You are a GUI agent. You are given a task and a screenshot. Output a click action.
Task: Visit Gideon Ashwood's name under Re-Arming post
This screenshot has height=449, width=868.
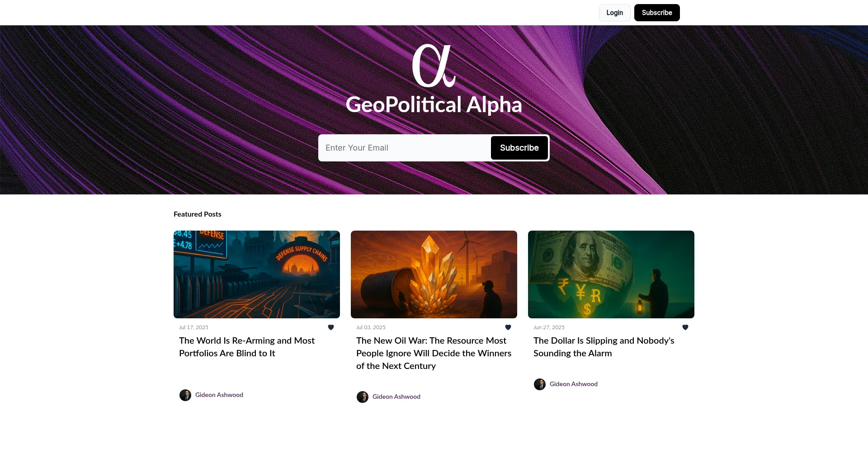point(219,395)
